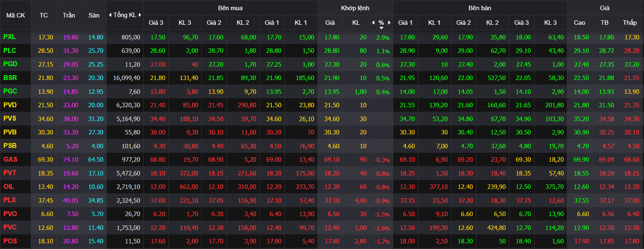Sort by Cao column header
The height and width of the screenshot is (249, 644).
579,23
